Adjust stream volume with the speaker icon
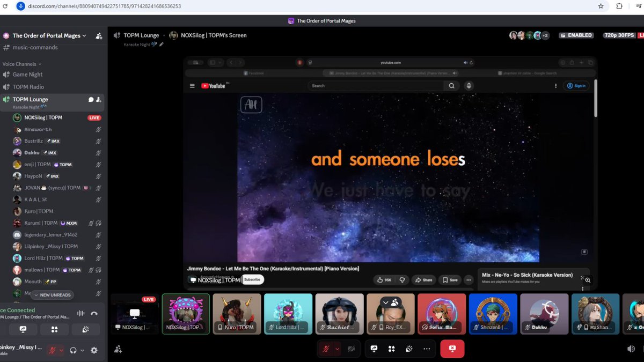The image size is (644, 362). [x=631, y=349]
